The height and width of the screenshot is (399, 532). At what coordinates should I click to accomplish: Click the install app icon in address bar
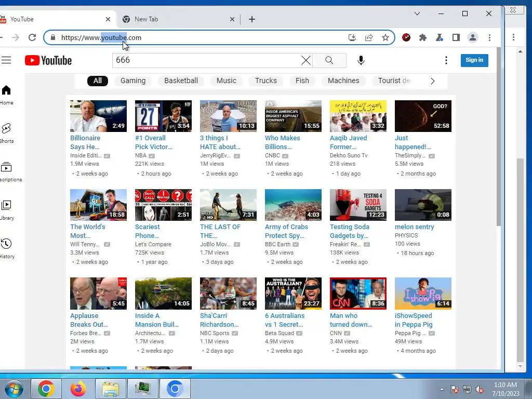[352, 37]
